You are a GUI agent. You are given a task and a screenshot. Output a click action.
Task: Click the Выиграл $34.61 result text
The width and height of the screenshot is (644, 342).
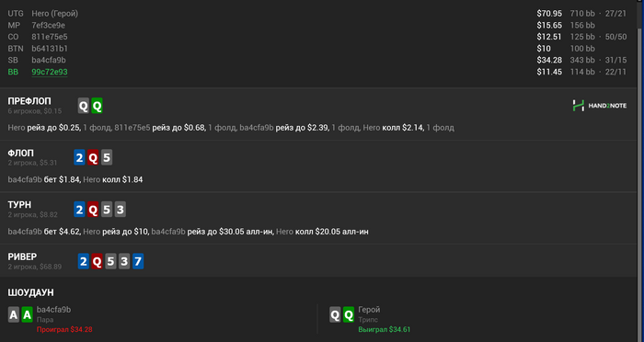[384, 329]
